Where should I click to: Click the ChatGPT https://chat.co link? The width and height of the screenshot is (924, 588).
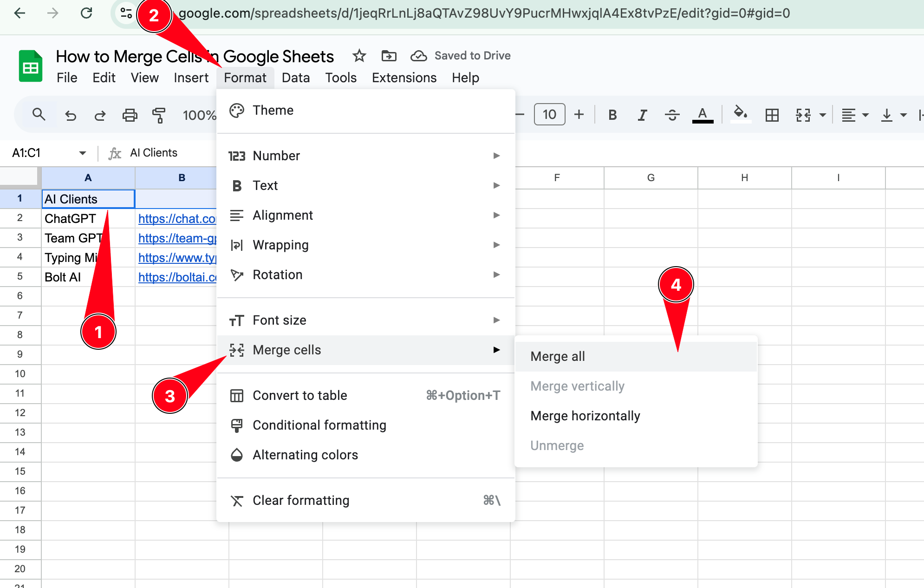click(177, 219)
